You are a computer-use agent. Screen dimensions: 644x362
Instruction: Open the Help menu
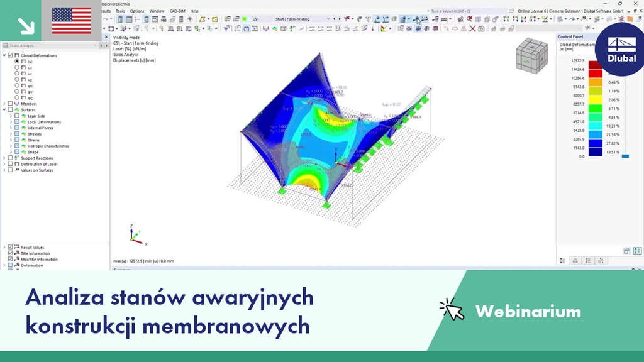tap(194, 11)
